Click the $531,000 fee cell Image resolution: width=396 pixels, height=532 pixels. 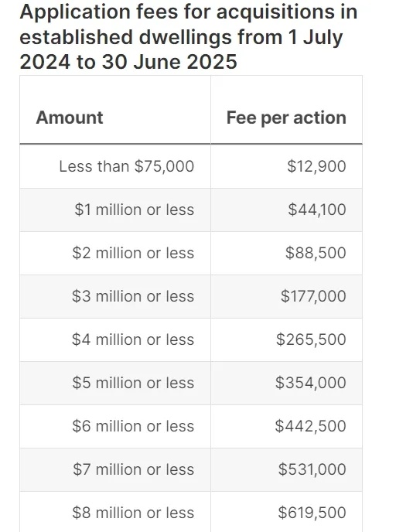[x=286, y=469]
